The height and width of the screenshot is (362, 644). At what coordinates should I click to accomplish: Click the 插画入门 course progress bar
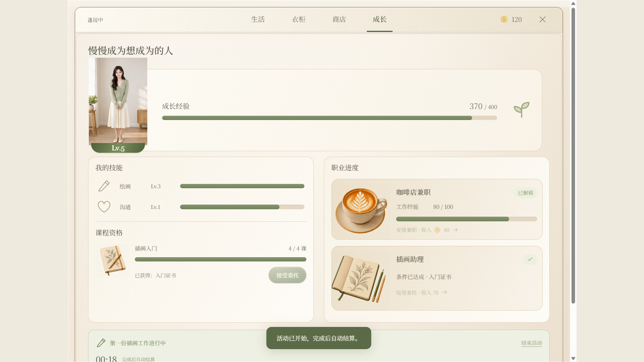click(220, 259)
